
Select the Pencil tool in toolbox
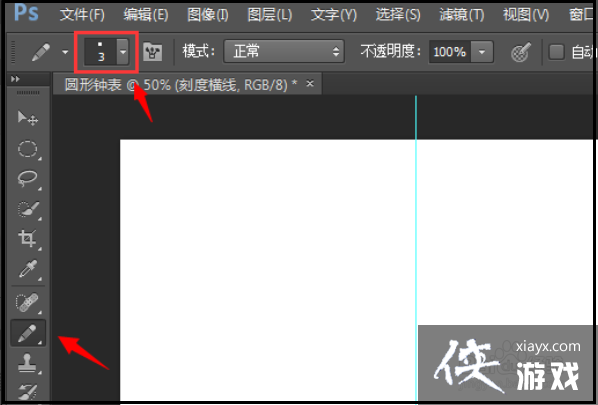pyautogui.click(x=28, y=333)
